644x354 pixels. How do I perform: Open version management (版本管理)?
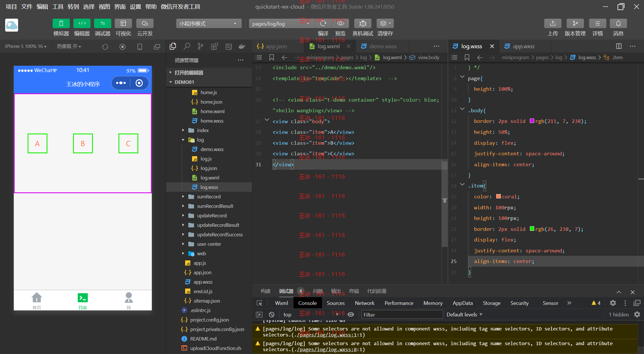[575, 24]
